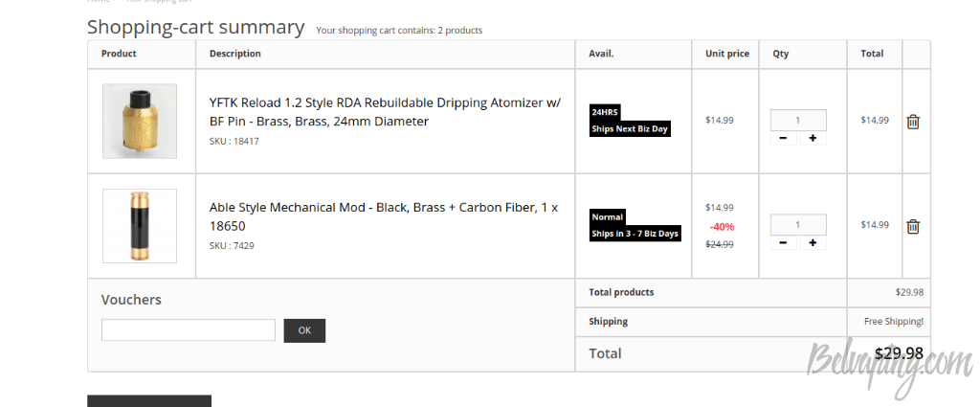
Task: Click the SKU : 7429 text
Action: [232, 246]
